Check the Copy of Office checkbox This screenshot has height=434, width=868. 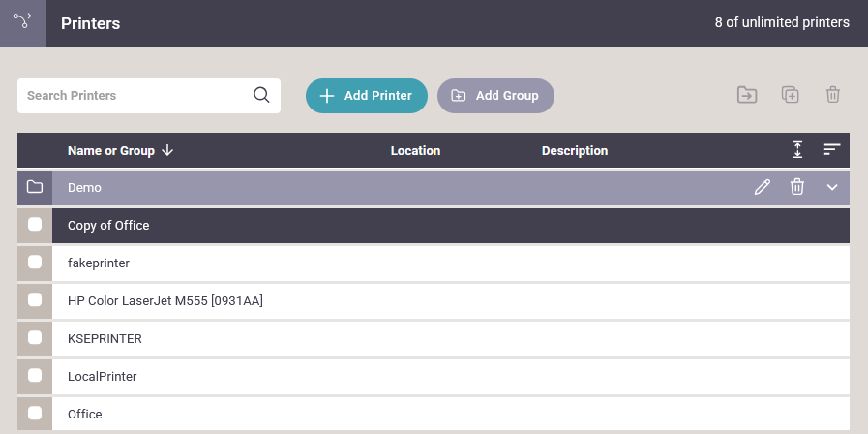click(35, 225)
